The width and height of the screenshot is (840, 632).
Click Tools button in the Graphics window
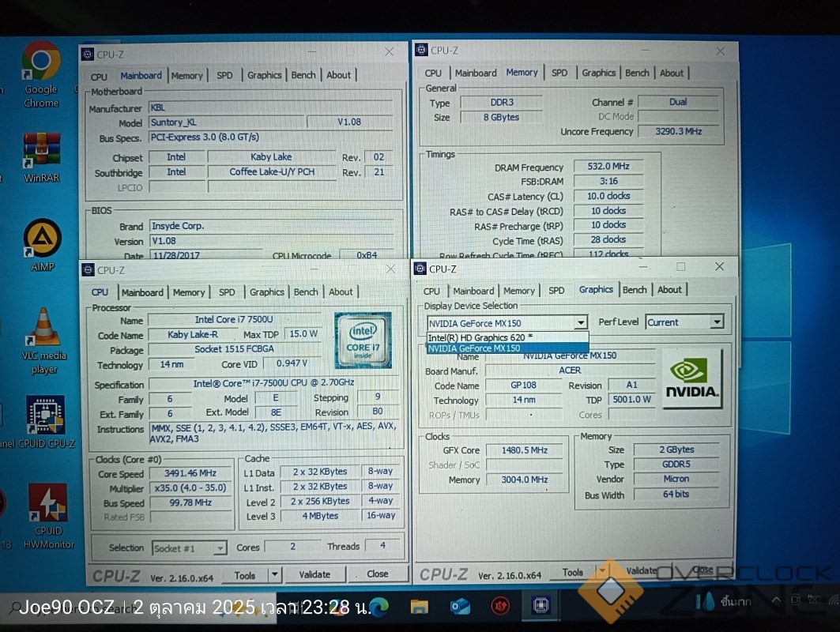[573, 573]
